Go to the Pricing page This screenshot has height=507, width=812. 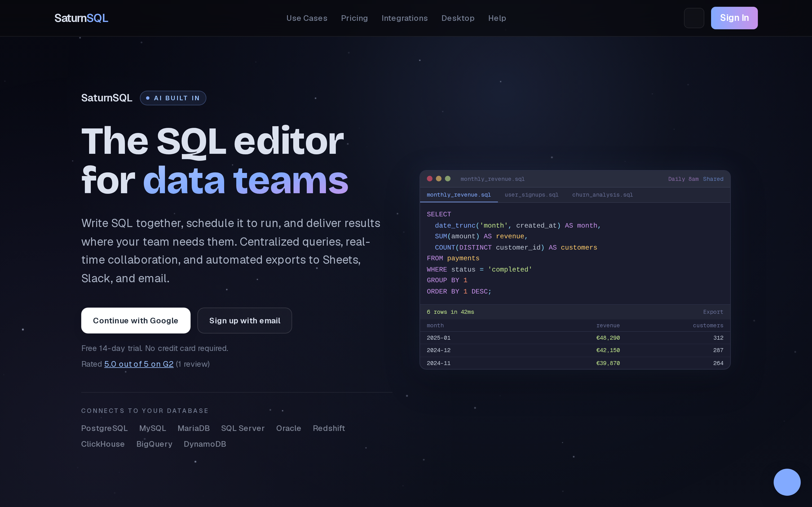click(354, 18)
